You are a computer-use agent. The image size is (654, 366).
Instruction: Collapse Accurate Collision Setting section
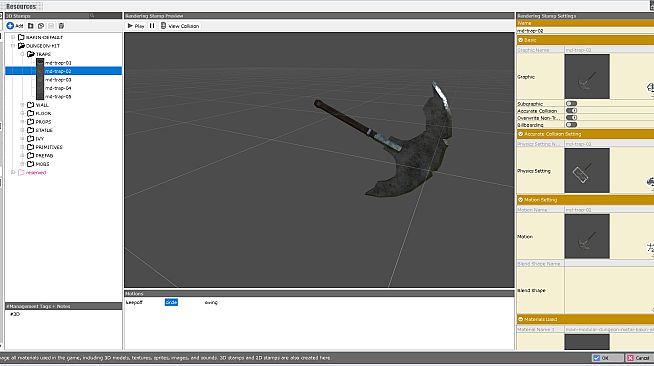coord(521,134)
